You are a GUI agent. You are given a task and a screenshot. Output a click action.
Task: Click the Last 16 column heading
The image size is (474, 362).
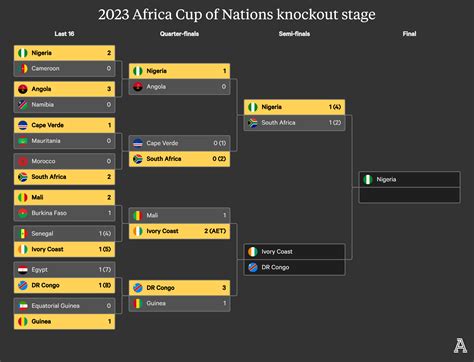[64, 34]
